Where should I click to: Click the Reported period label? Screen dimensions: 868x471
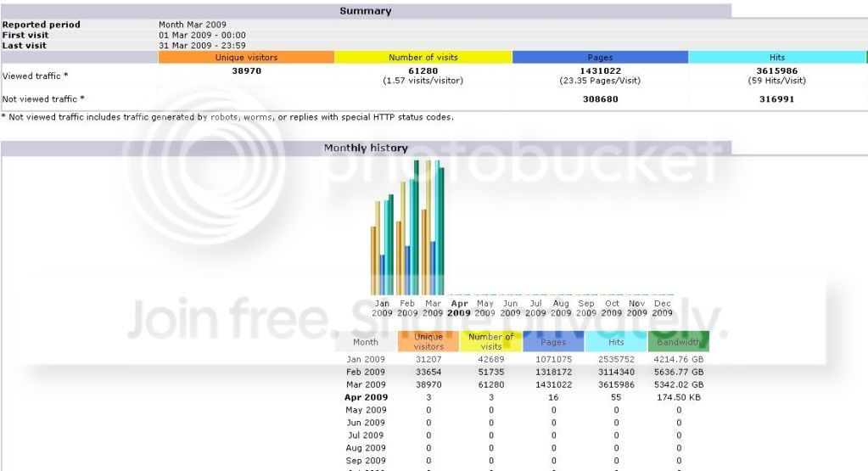(41, 25)
